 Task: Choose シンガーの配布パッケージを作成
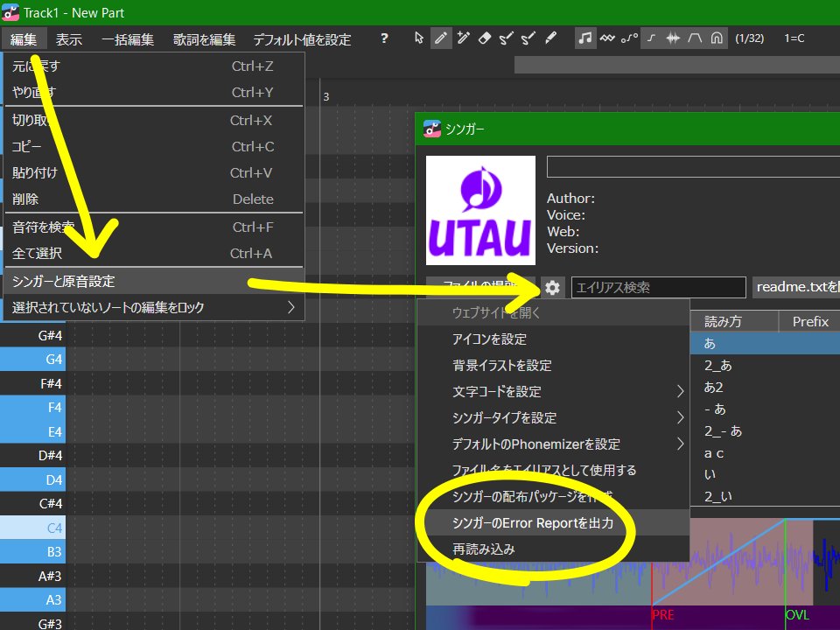tap(553, 497)
